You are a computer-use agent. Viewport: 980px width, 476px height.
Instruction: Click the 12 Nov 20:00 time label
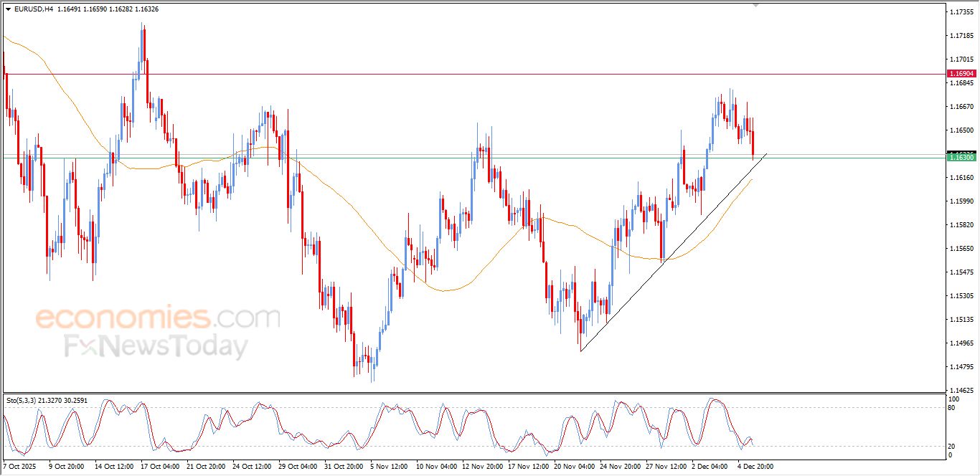point(481,467)
